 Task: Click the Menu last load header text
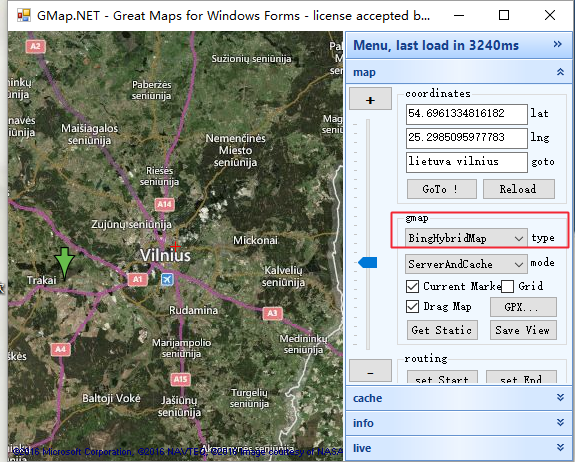[x=436, y=45]
